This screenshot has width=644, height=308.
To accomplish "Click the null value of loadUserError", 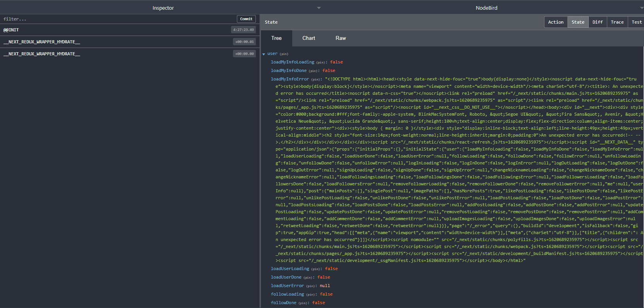I will click(325, 286).
